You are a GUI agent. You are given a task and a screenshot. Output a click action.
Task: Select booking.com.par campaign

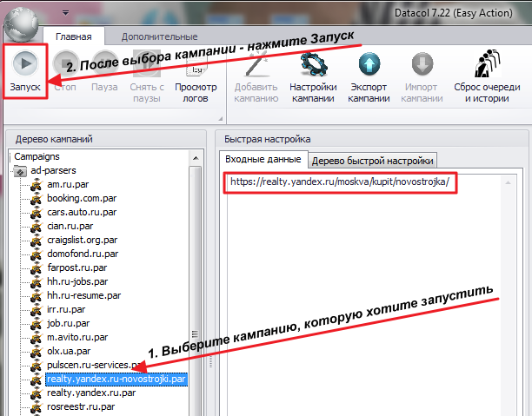click(82, 198)
